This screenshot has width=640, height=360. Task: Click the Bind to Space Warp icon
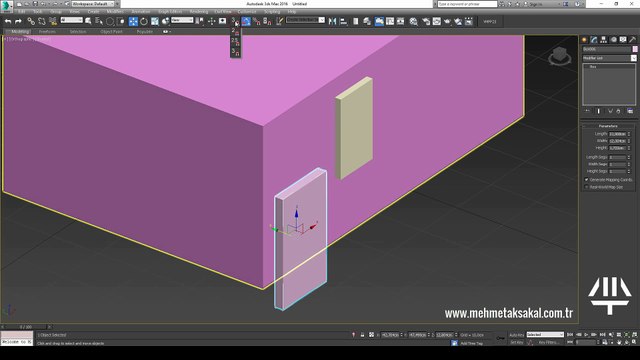pyautogui.click(x=53, y=21)
